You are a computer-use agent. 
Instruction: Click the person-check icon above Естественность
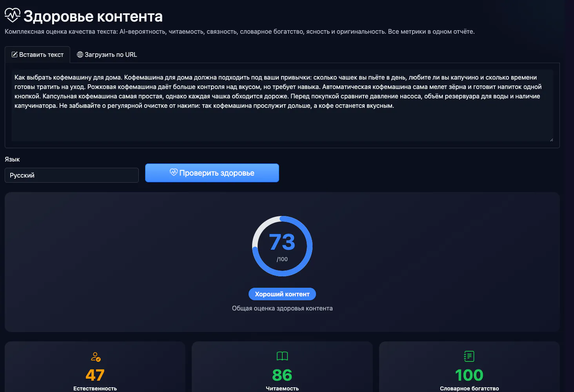(x=95, y=357)
